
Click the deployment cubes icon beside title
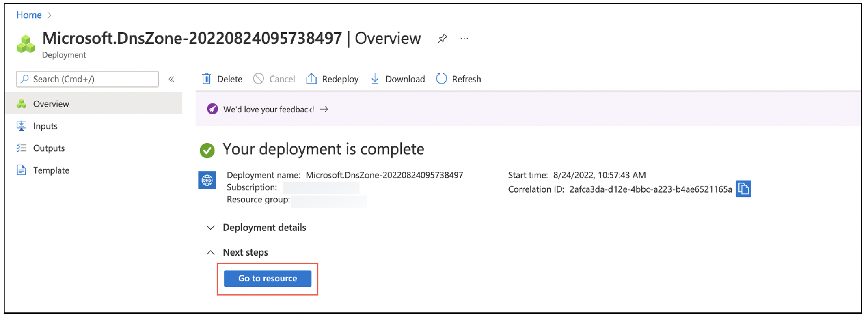coord(26,44)
